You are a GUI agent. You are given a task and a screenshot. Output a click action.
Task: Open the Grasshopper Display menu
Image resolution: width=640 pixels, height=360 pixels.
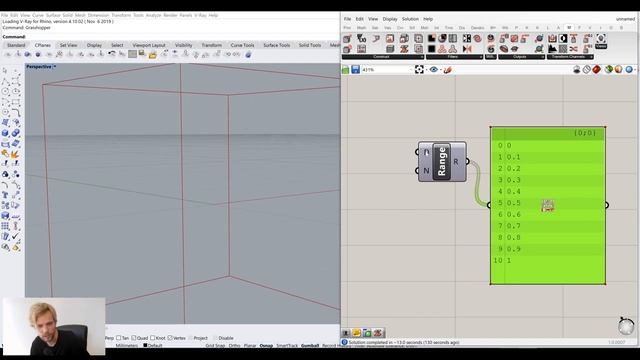pyautogui.click(x=390, y=19)
